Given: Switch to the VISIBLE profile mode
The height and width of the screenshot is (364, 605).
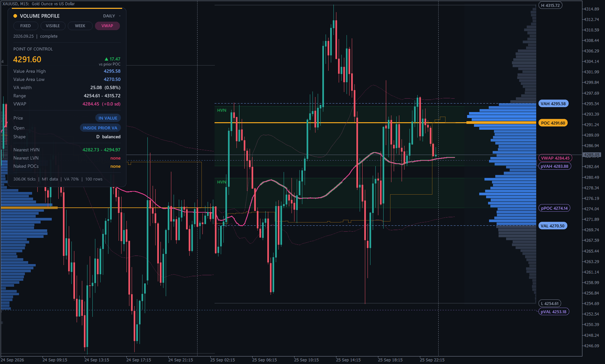Looking at the screenshot, I should click(x=53, y=26).
